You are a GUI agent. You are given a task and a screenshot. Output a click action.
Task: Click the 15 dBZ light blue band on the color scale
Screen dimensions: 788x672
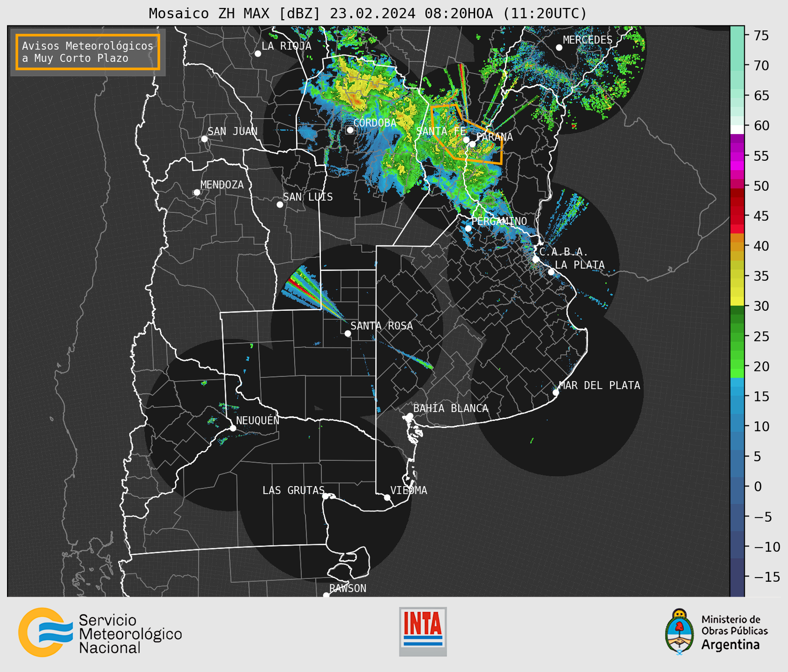tap(737, 396)
